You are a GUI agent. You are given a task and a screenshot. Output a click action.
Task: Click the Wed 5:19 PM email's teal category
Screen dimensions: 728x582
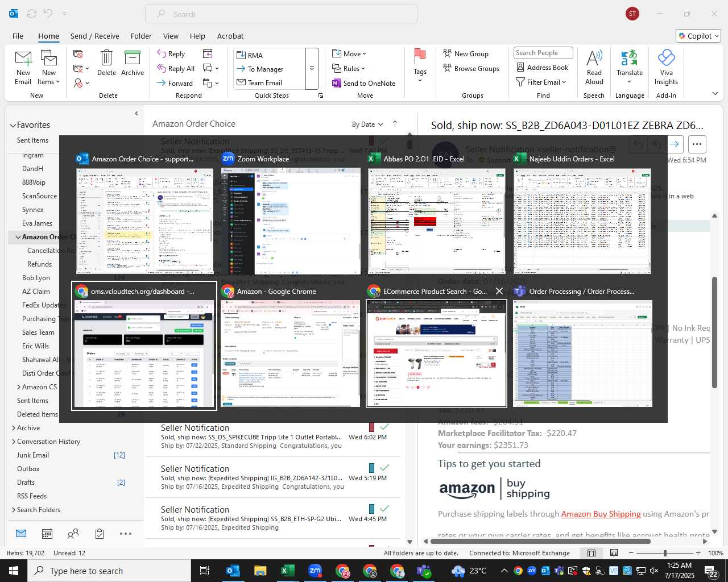click(x=371, y=467)
